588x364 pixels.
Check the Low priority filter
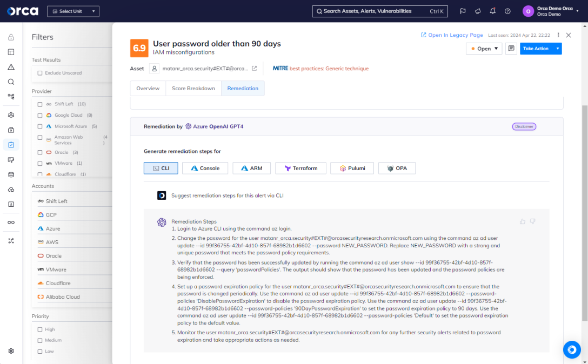click(x=40, y=352)
